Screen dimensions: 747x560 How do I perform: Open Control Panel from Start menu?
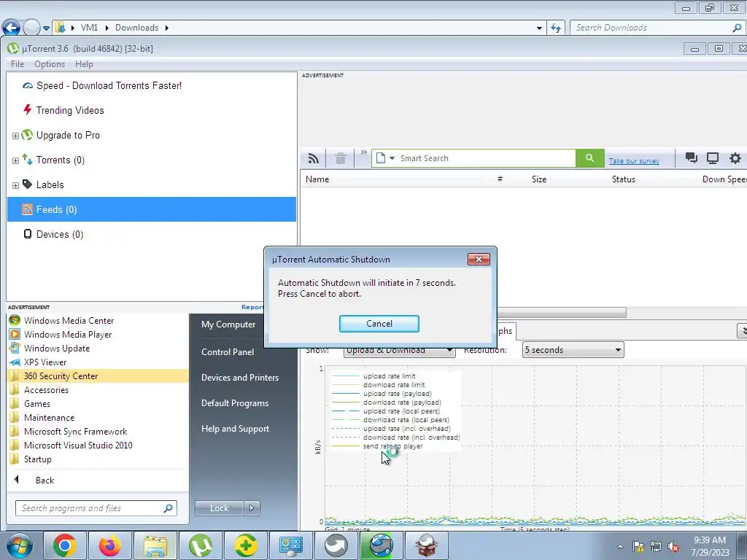click(x=228, y=352)
